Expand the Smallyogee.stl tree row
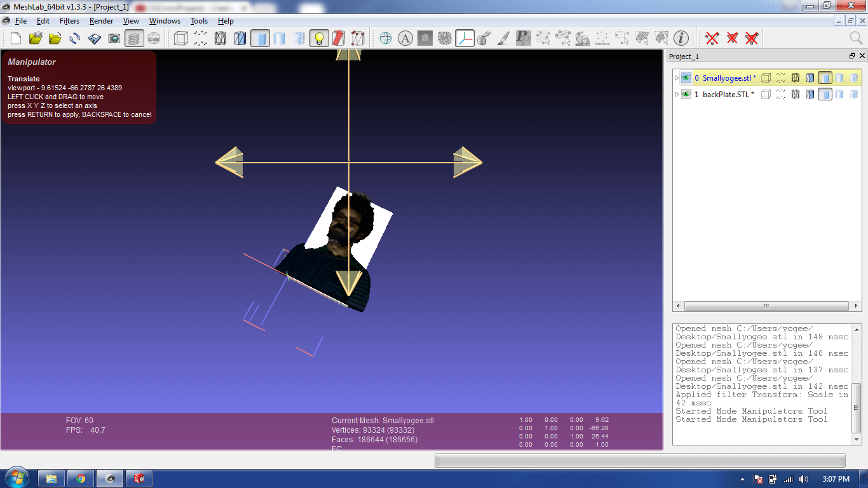This screenshot has width=868, height=488. point(677,78)
